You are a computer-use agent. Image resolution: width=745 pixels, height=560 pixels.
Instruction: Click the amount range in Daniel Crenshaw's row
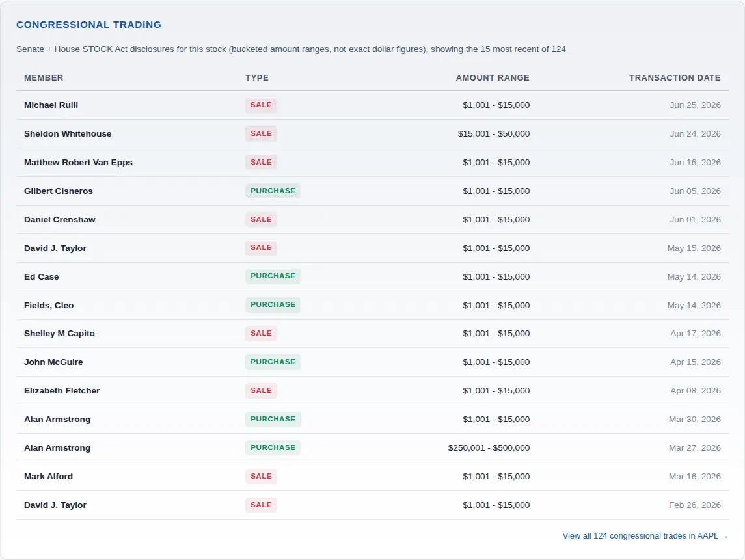click(496, 219)
